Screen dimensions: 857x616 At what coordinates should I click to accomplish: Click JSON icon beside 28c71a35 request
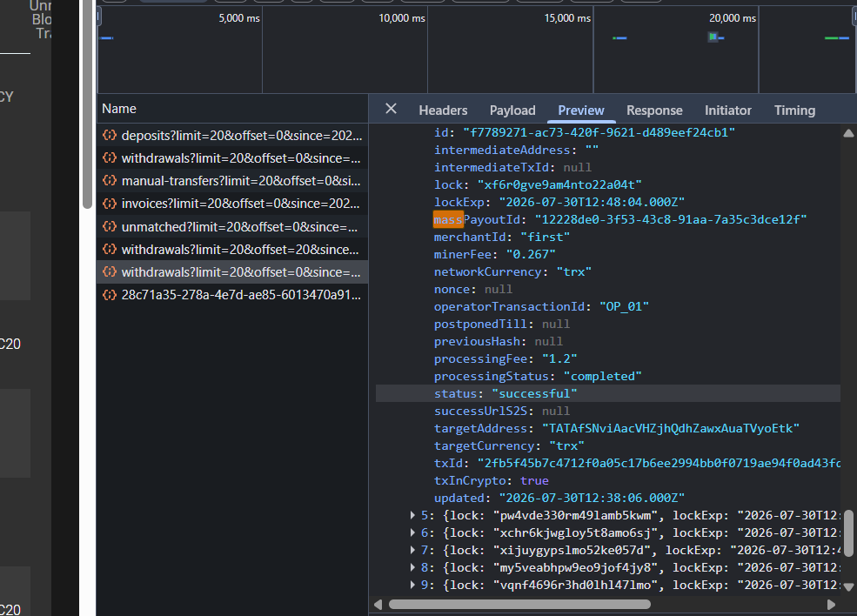tap(110, 295)
